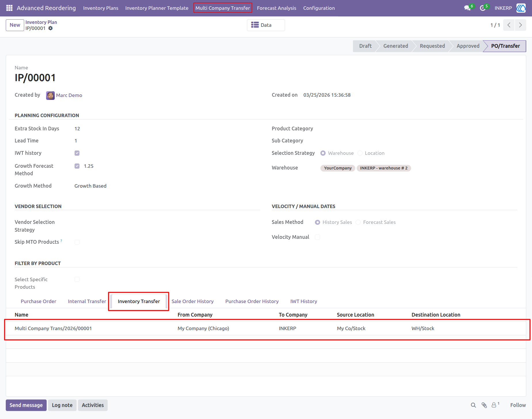The height and width of the screenshot is (419, 532).
Task: Open the activities clock icon
Action: [483, 8]
